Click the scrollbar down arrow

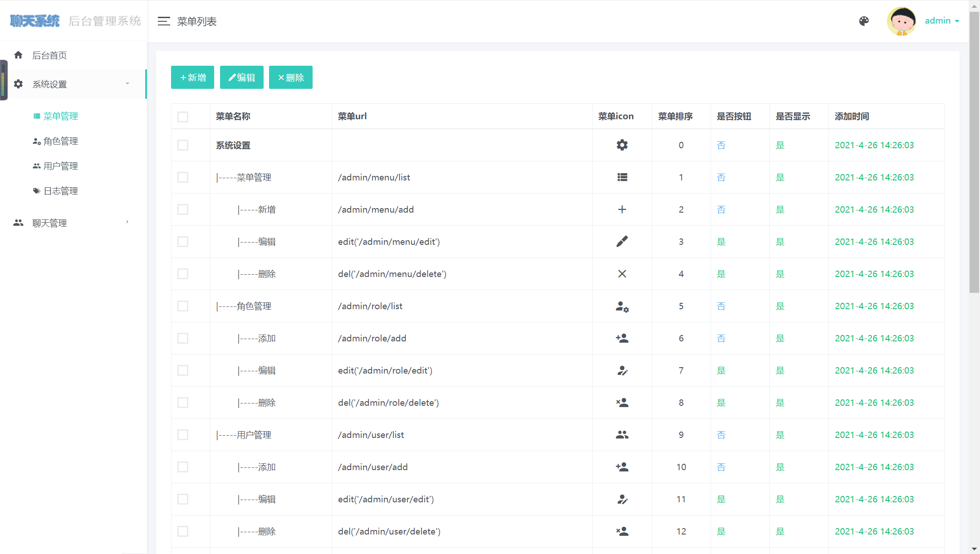click(x=974, y=549)
